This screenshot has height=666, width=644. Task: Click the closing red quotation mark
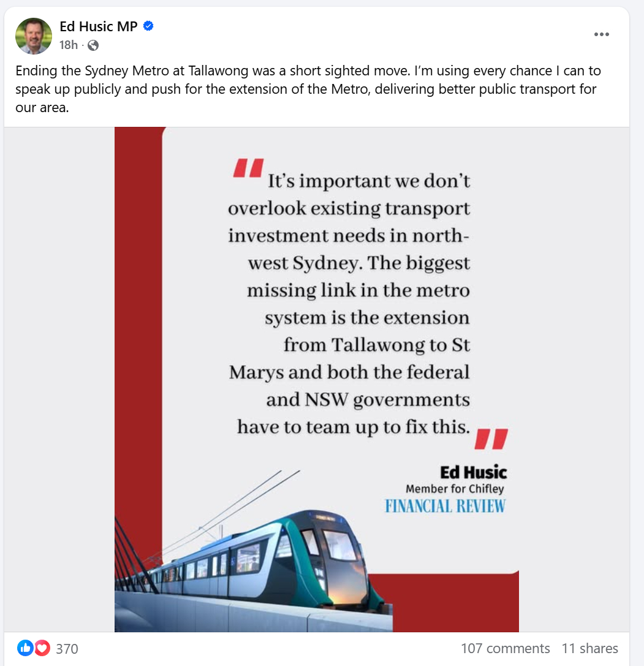[x=491, y=439]
